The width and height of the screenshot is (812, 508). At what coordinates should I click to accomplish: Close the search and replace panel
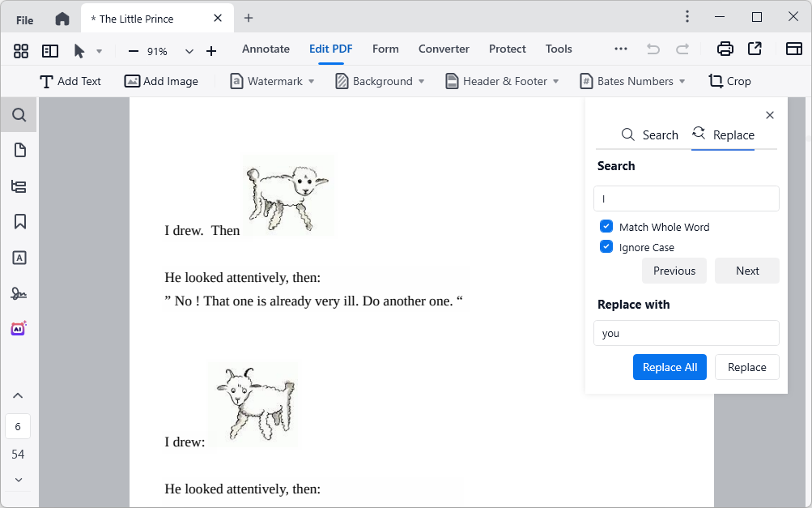click(x=770, y=115)
